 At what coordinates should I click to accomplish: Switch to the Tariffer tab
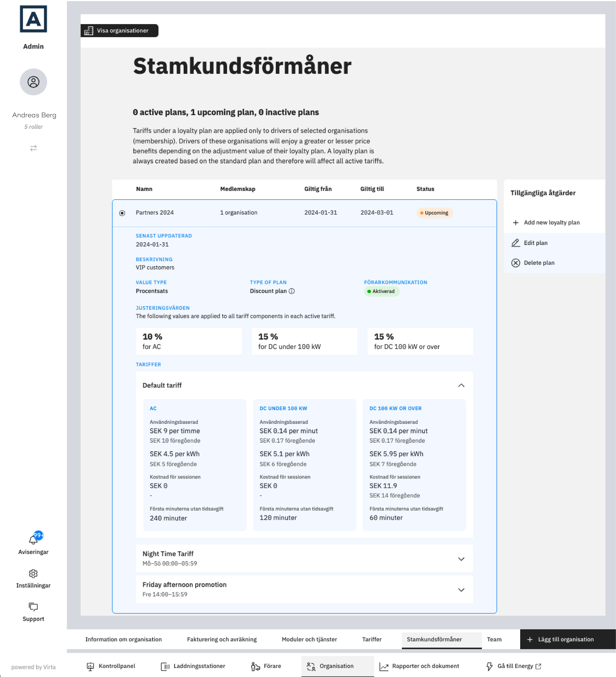tap(371, 639)
